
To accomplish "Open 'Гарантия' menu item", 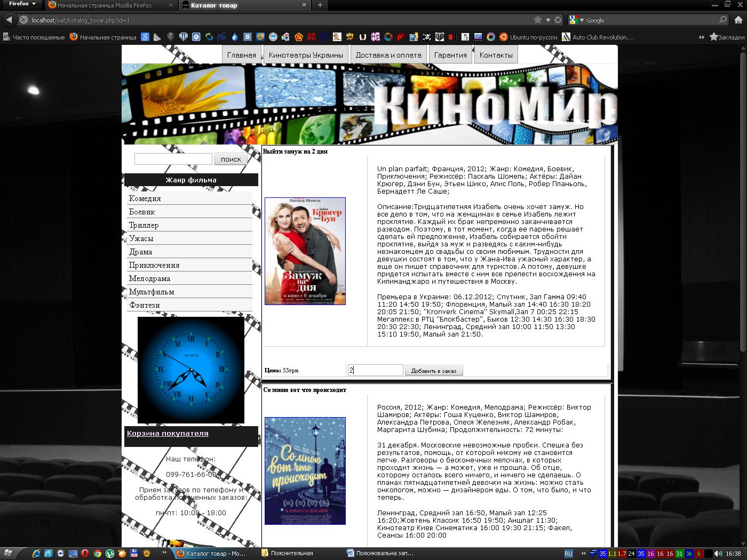I will [x=450, y=55].
